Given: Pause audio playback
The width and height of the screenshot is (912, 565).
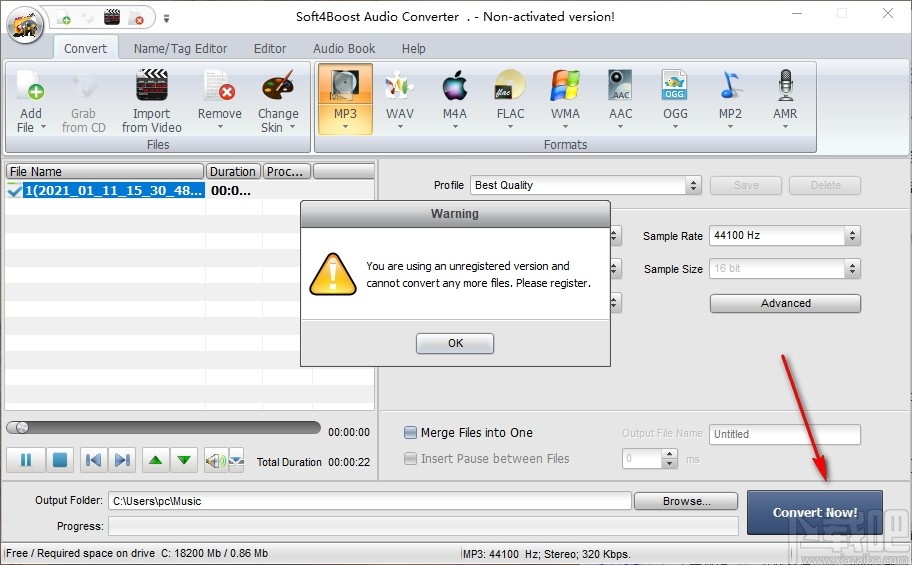Looking at the screenshot, I should pyautogui.click(x=26, y=460).
